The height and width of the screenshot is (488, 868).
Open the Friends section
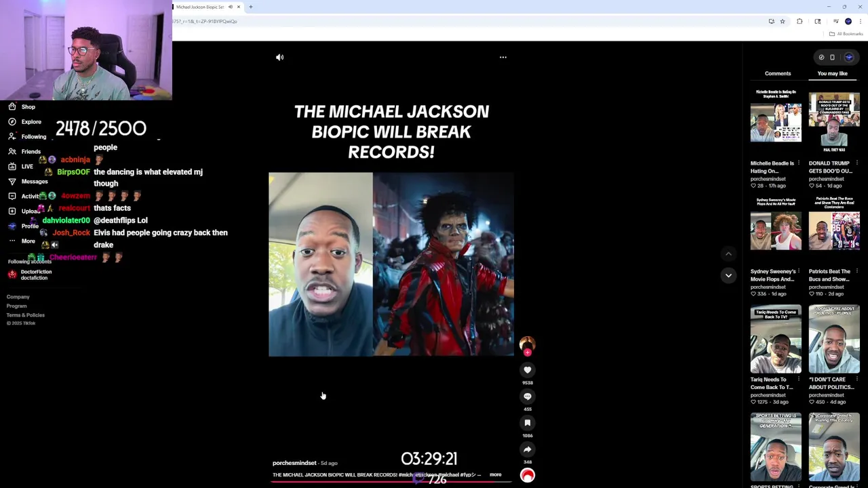point(24,151)
